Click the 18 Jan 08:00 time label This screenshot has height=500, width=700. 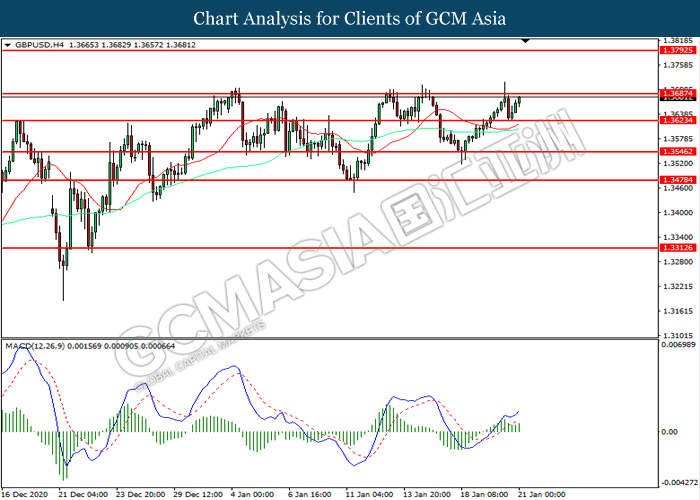pos(484,494)
